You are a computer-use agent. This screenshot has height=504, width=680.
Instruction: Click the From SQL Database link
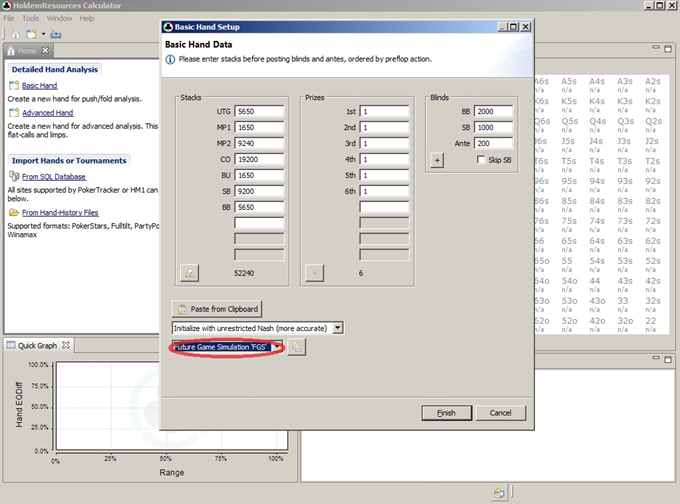pyautogui.click(x=54, y=177)
